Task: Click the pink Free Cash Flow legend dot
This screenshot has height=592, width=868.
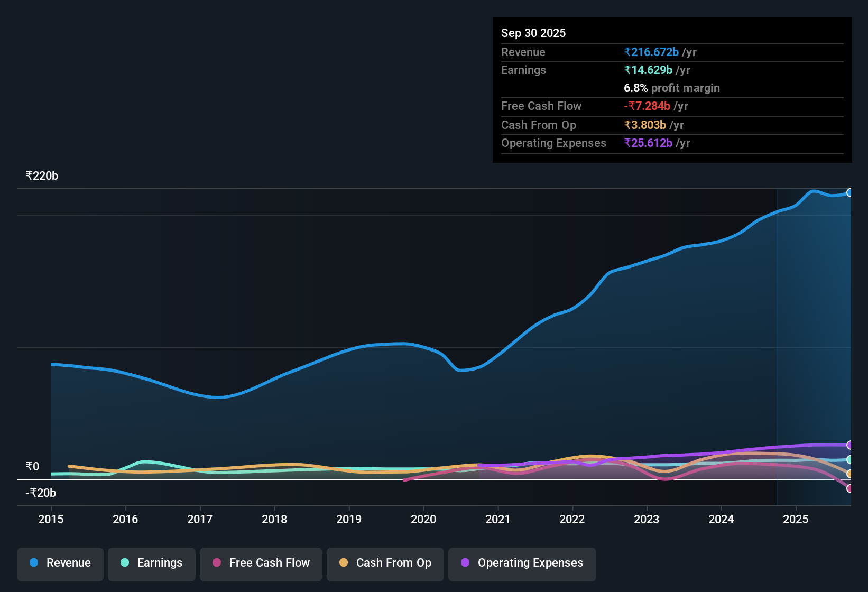Action: point(216,563)
